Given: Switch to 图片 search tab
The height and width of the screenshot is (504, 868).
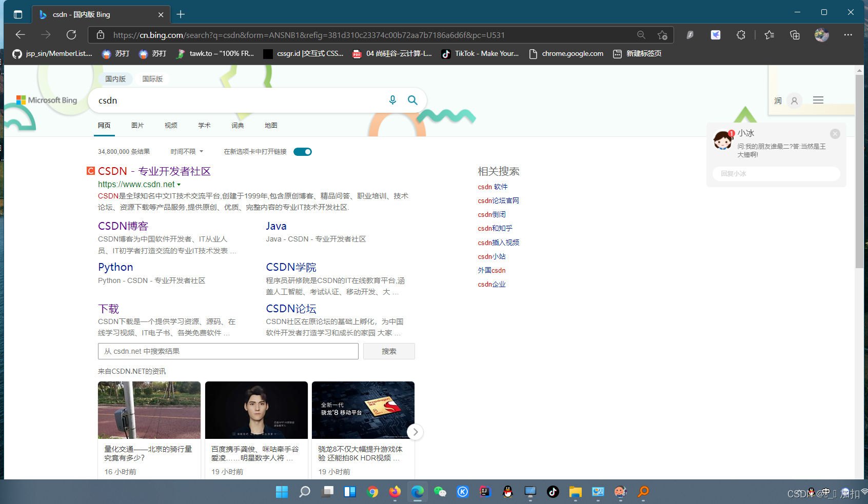Looking at the screenshot, I should click(x=137, y=126).
